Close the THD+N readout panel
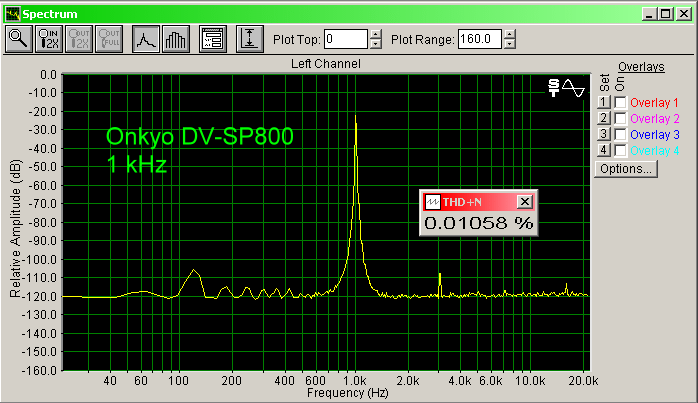 tap(525, 202)
